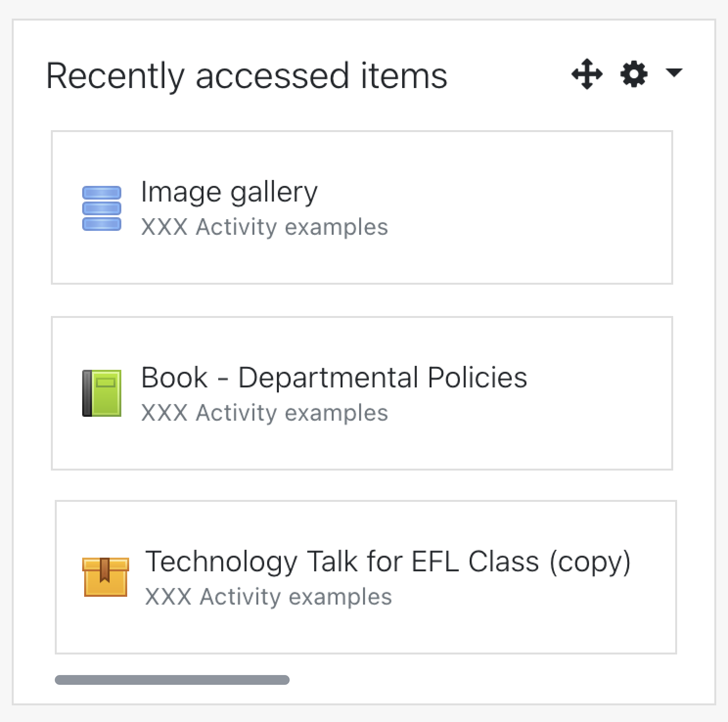The image size is (728, 722).
Task: Click course name under Book - Departmental Policies
Action: coord(264,413)
